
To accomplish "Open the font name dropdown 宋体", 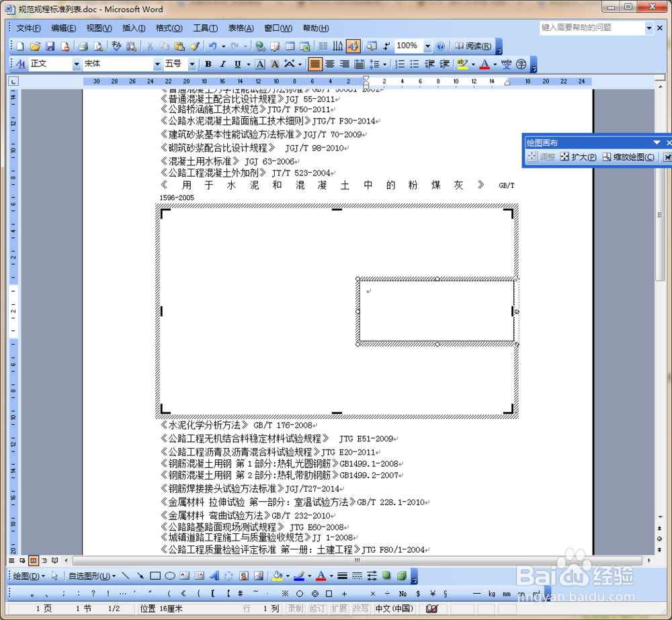I will pos(157,64).
